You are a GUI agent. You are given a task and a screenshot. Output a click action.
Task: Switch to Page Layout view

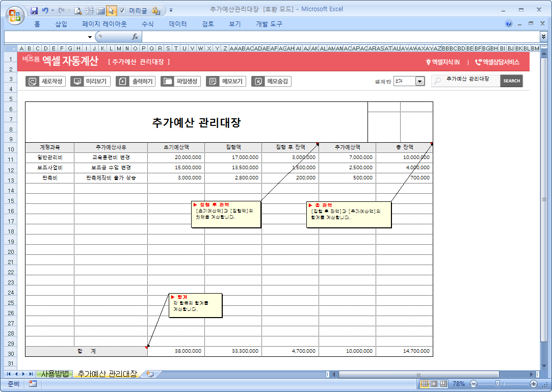[x=434, y=384]
